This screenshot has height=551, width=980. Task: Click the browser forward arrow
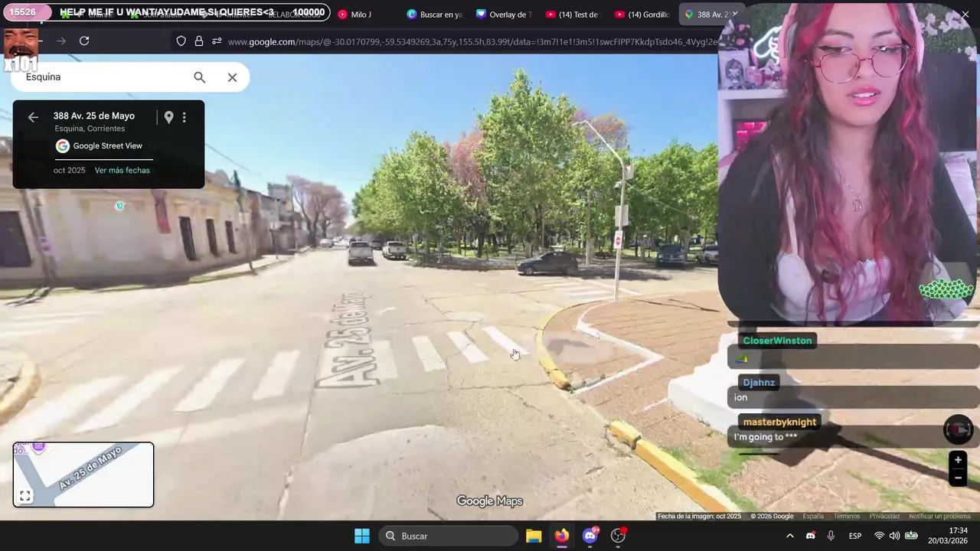pos(61,41)
